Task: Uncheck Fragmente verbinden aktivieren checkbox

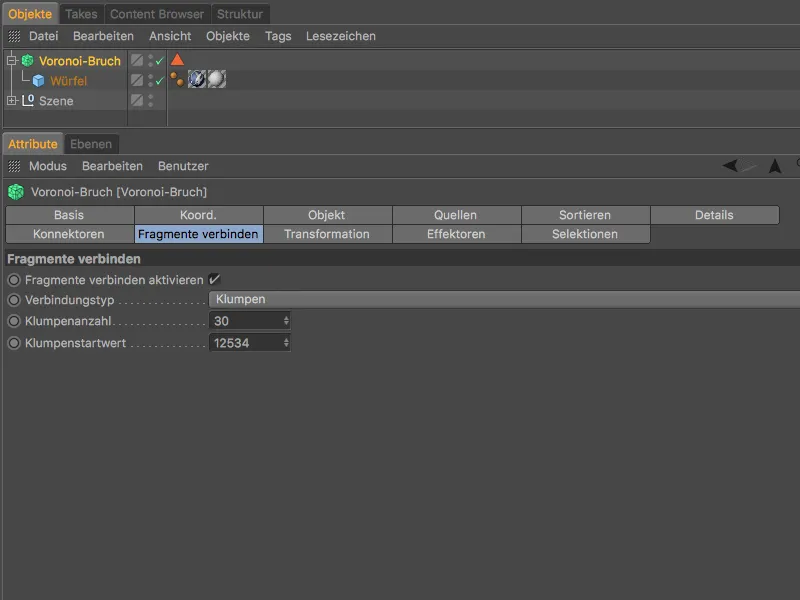Action: tap(214, 279)
